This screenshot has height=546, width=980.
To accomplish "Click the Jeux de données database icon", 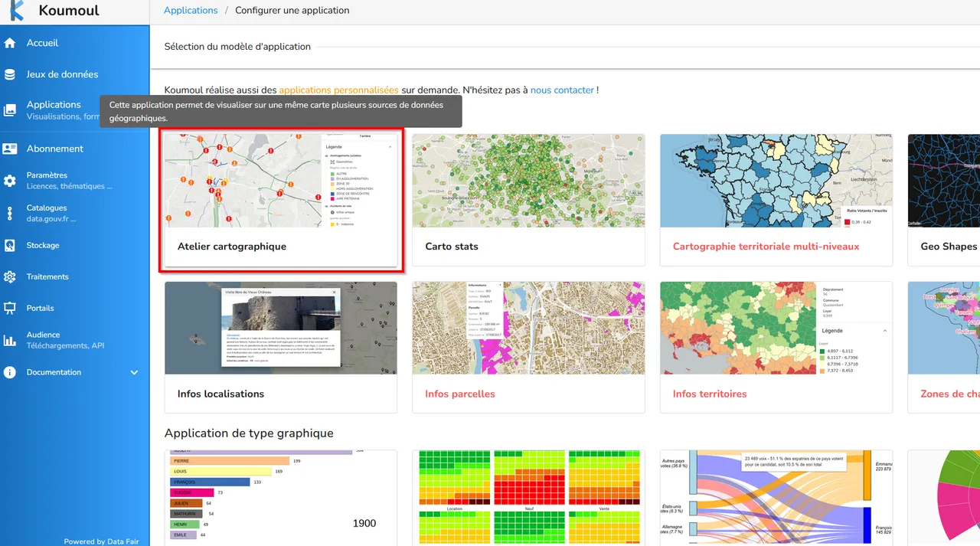I will tap(10, 75).
